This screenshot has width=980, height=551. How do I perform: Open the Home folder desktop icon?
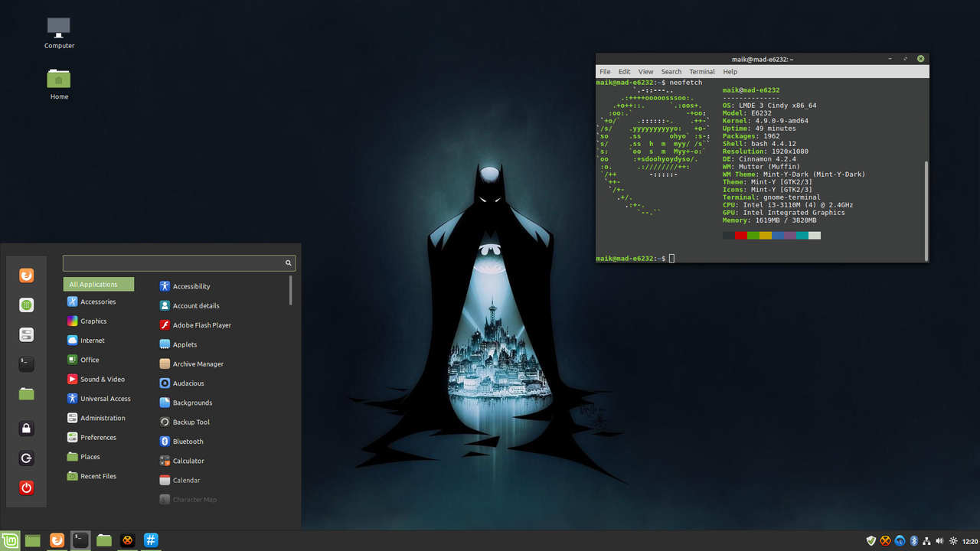click(59, 84)
